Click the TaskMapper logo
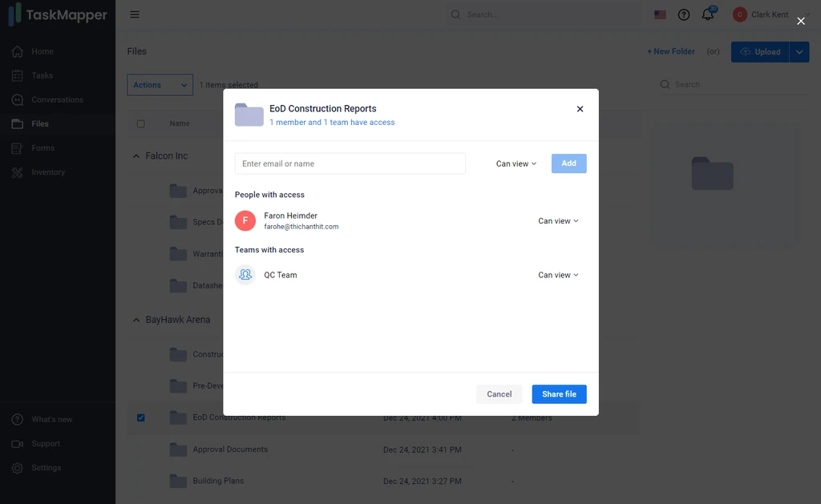 click(58, 14)
